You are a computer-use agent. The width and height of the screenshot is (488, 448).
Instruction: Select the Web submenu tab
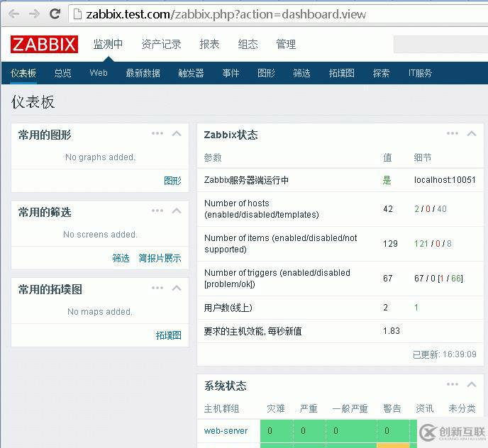pos(99,73)
